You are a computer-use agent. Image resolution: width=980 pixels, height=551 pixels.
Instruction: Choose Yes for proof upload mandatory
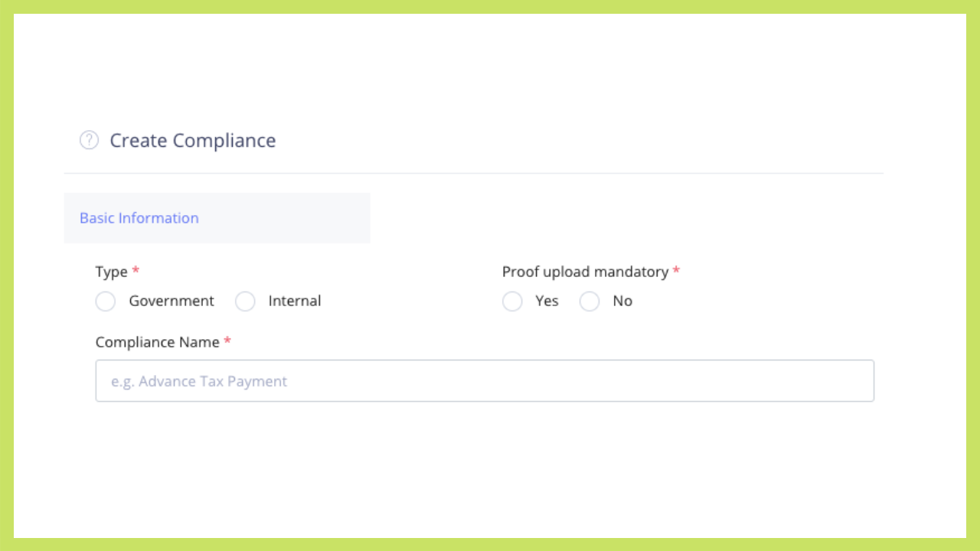[x=512, y=302]
